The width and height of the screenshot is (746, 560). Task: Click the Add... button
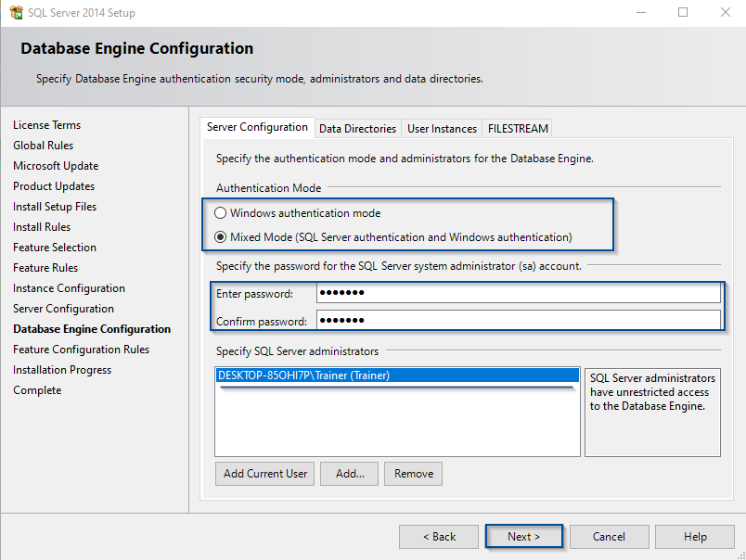tap(350, 474)
